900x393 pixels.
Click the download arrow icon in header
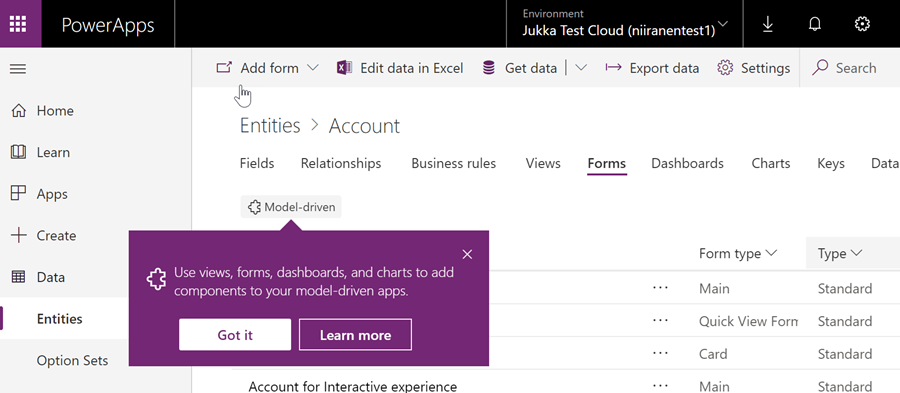tap(767, 24)
